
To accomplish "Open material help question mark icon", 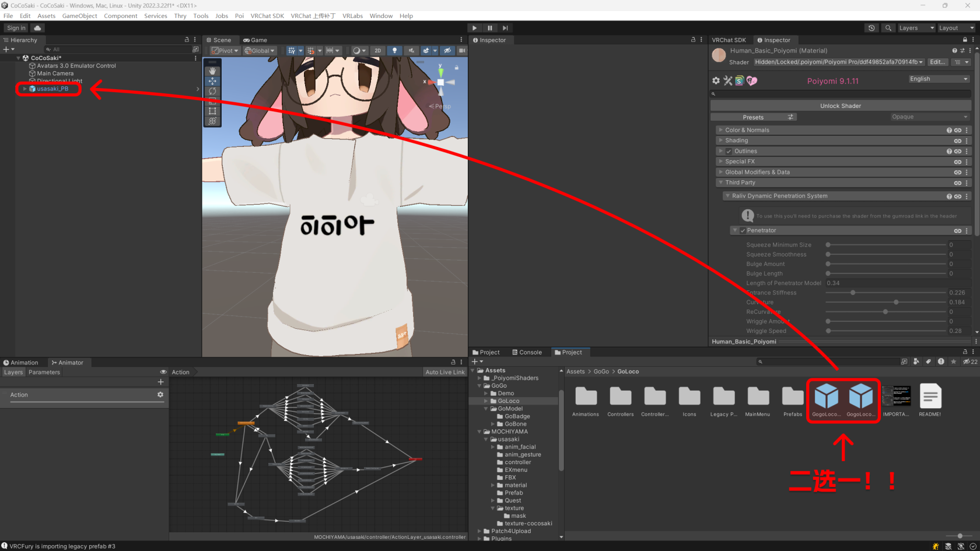I will (954, 51).
